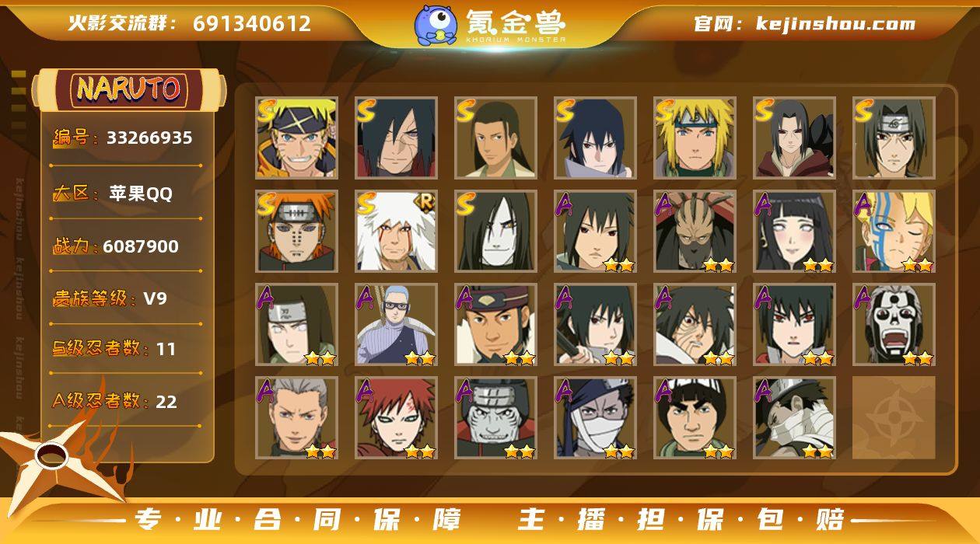The image size is (980, 544).
Task: Choose the Rock Lee bowl-cut portrait
Action: [695, 417]
